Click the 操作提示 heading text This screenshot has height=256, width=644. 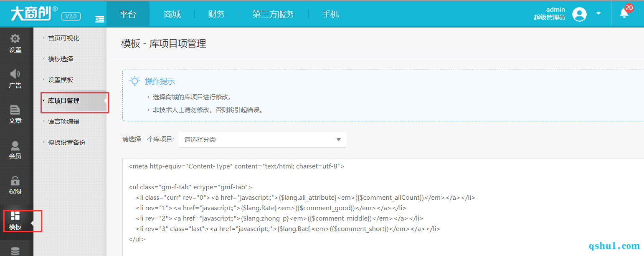pyautogui.click(x=160, y=81)
